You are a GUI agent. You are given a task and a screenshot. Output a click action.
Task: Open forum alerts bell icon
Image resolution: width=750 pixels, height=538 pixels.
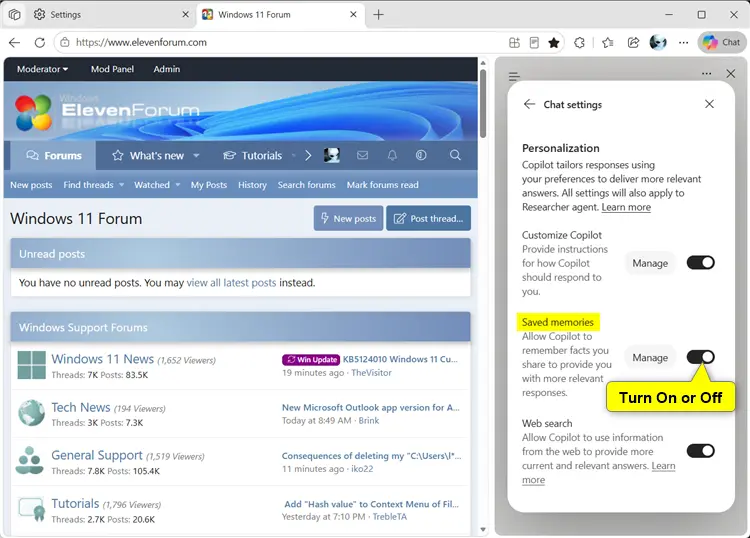(392, 155)
